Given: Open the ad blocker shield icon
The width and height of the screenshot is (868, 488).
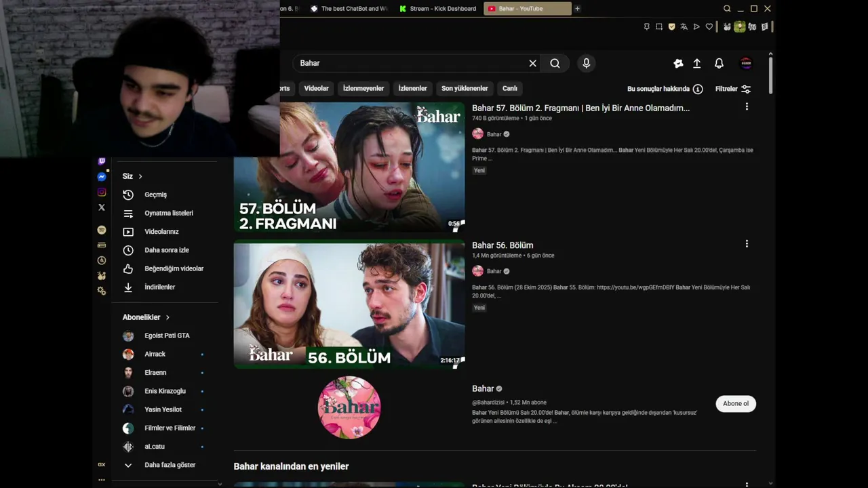Looking at the screenshot, I should 671,26.
